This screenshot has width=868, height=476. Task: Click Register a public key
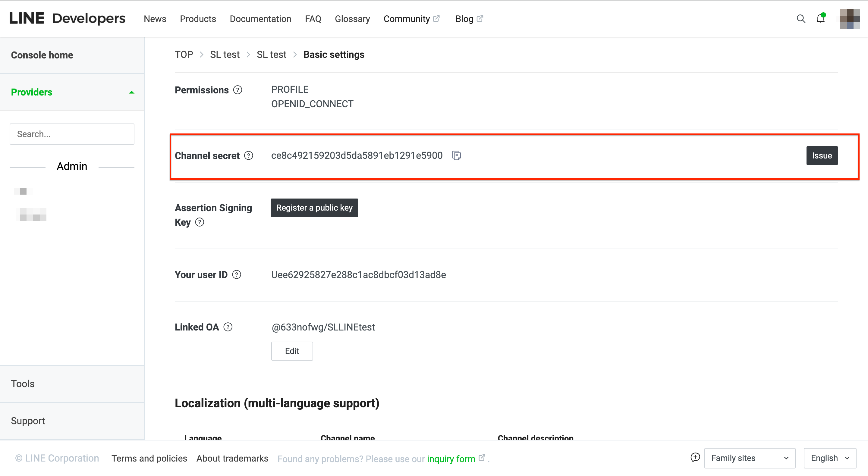click(314, 208)
